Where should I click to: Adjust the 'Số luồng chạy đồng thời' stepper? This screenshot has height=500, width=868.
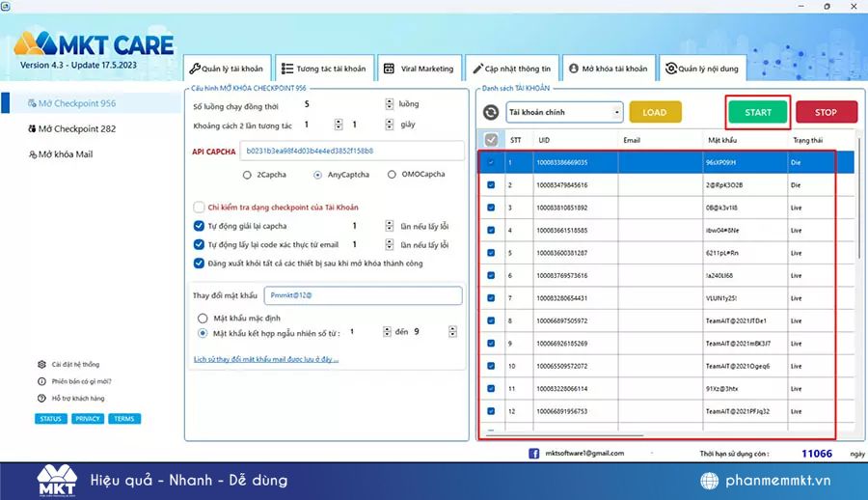click(390, 103)
